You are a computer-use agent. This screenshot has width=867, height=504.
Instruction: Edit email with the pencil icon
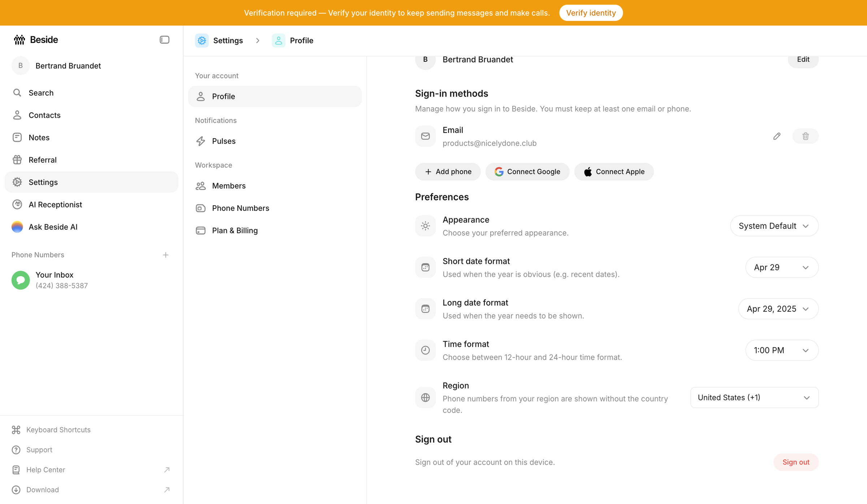pyautogui.click(x=777, y=136)
